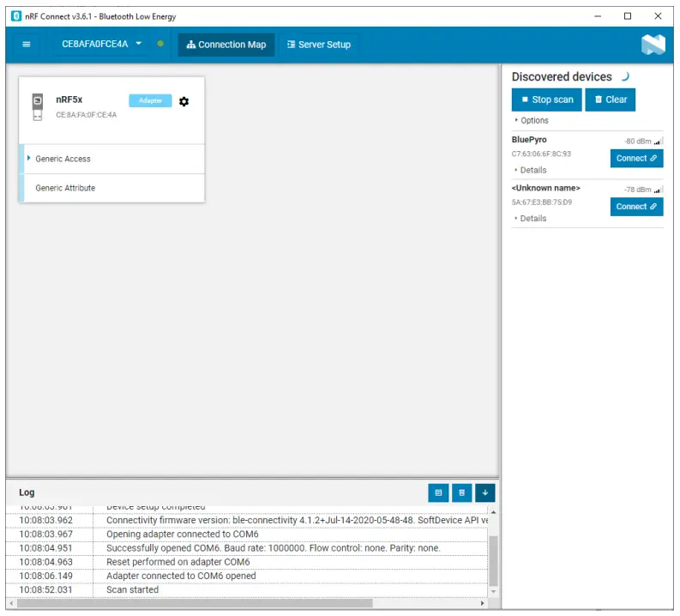Expand Details for BluePyro
This screenshot has height=616, width=680.
pos(531,170)
